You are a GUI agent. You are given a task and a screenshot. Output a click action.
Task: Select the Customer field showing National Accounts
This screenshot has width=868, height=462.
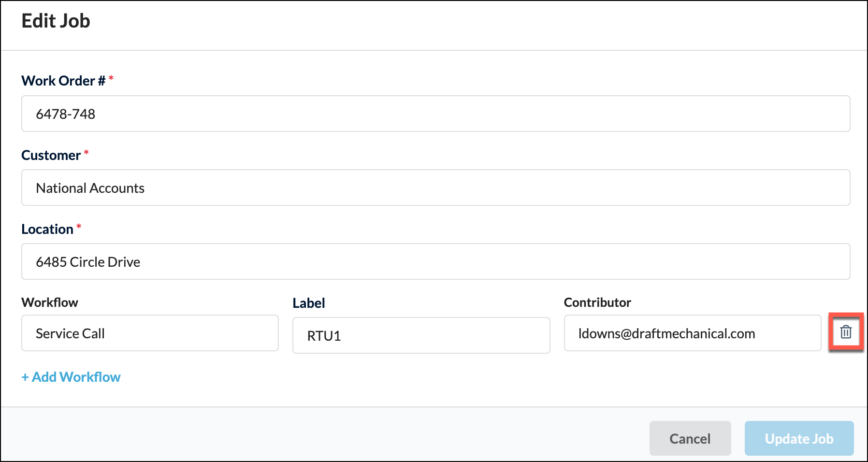point(435,188)
